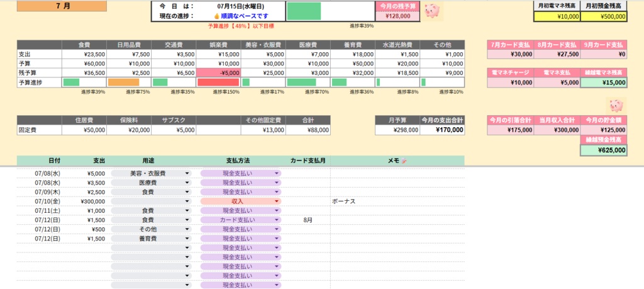Select the 今月の支出合計 ¥170,000 cell

[x=442, y=130]
